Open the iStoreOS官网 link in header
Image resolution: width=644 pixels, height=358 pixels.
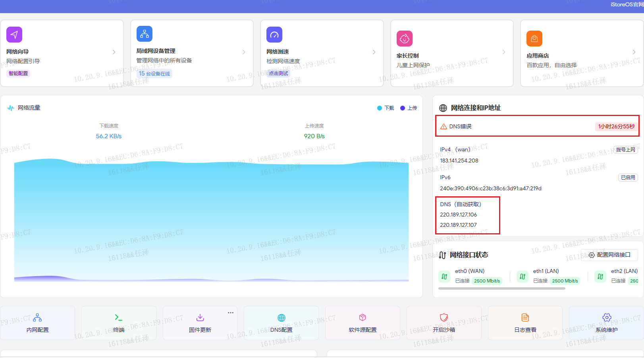627,4
